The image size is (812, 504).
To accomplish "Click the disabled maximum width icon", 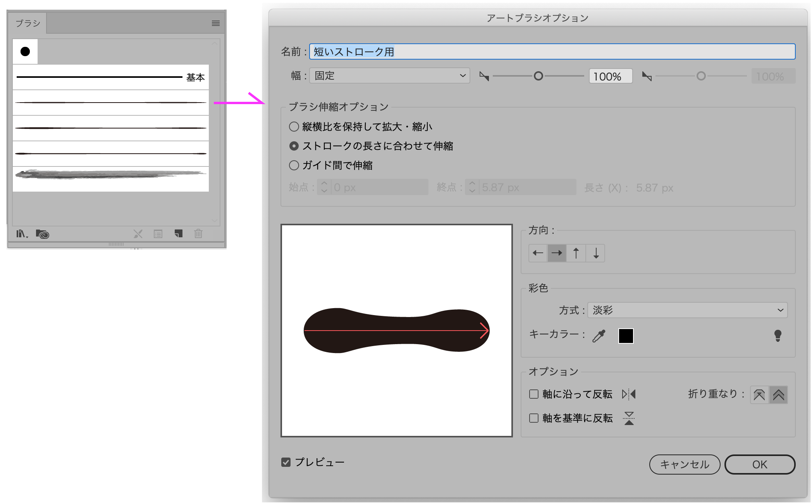I will pyautogui.click(x=647, y=76).
